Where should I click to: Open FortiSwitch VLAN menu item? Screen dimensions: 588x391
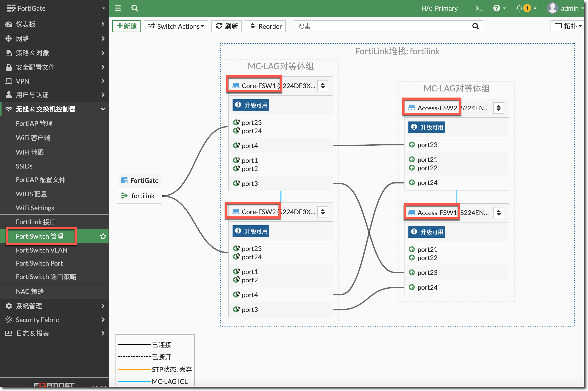41,250
